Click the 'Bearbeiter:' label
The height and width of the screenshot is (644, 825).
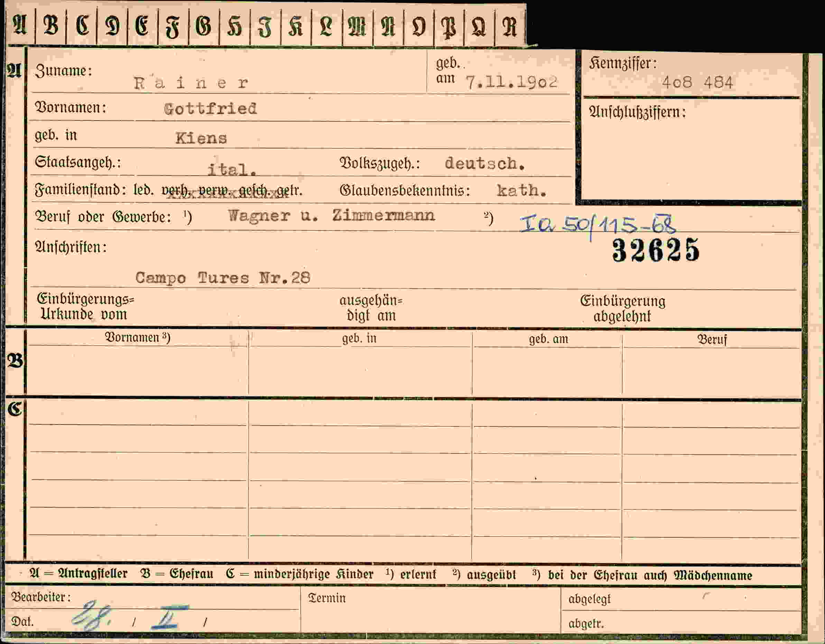41,597
